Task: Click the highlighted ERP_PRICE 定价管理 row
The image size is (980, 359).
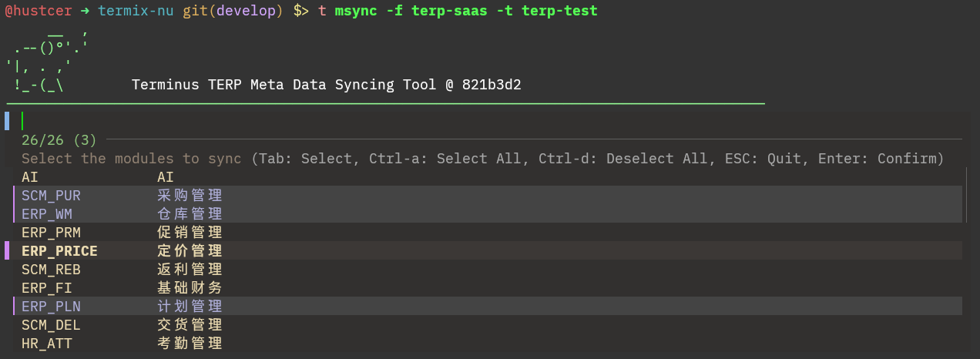Action: [122, 250]
